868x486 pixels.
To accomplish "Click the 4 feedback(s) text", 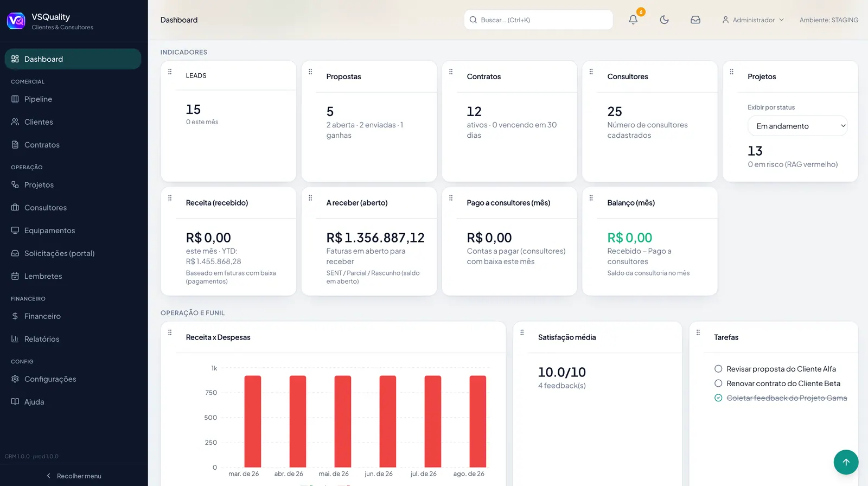I will [x=562, y=386].
